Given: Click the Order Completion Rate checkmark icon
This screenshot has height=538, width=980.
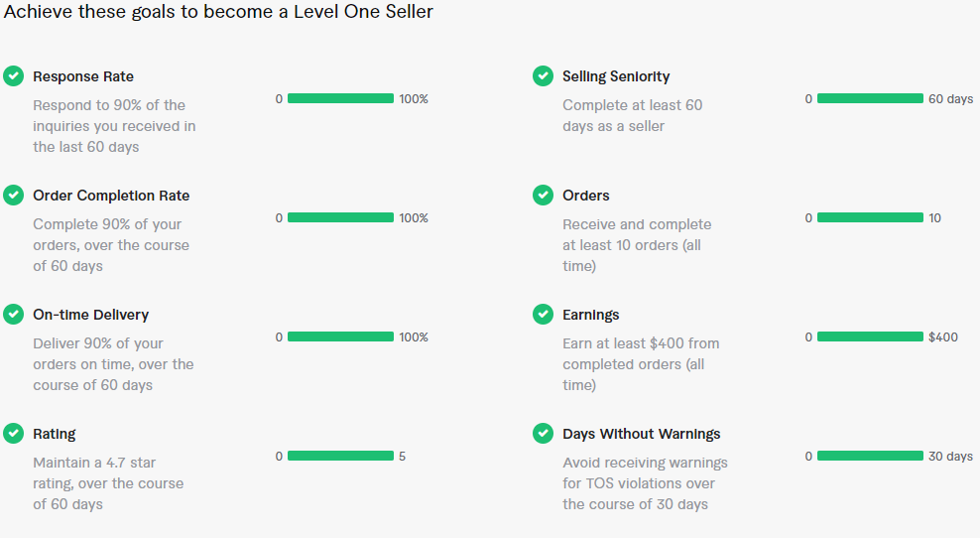Looking at the screenshot, I should pos(13,196).
